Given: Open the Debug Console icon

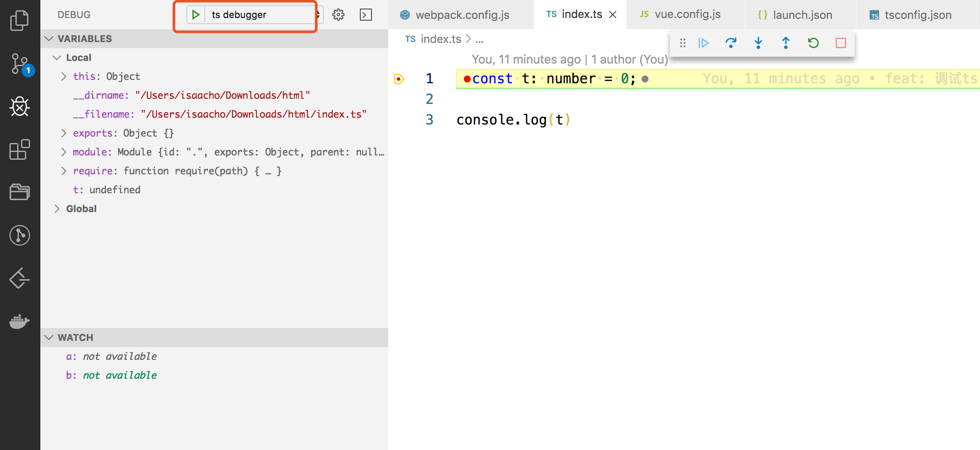Looking at the screenshot, I should click(366, 15).
